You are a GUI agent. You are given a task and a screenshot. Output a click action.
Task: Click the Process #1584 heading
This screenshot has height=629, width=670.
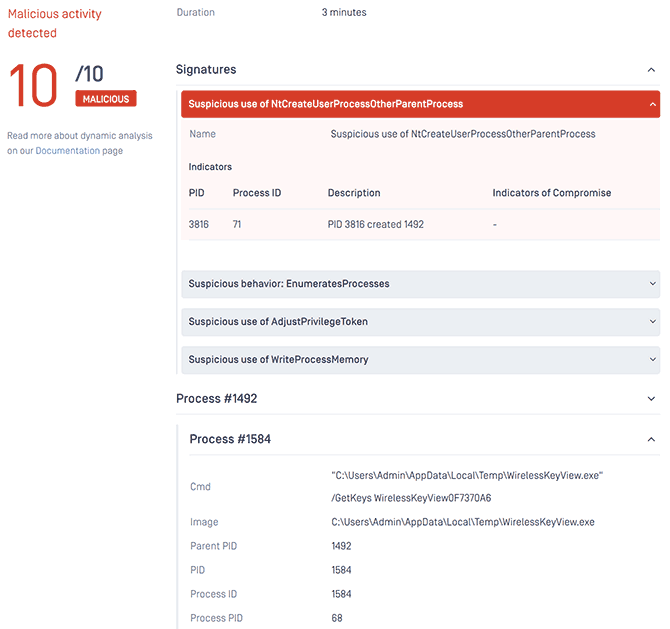[230, 439]
